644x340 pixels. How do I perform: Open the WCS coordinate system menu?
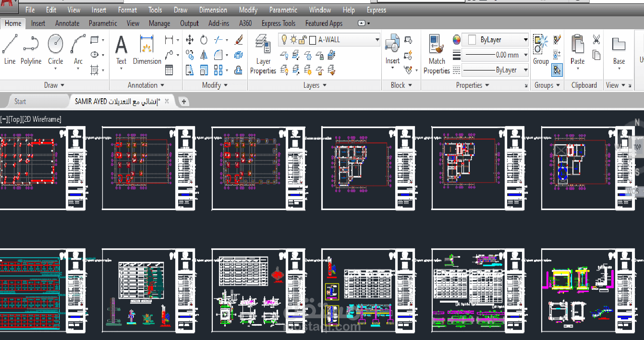[633, 191]
